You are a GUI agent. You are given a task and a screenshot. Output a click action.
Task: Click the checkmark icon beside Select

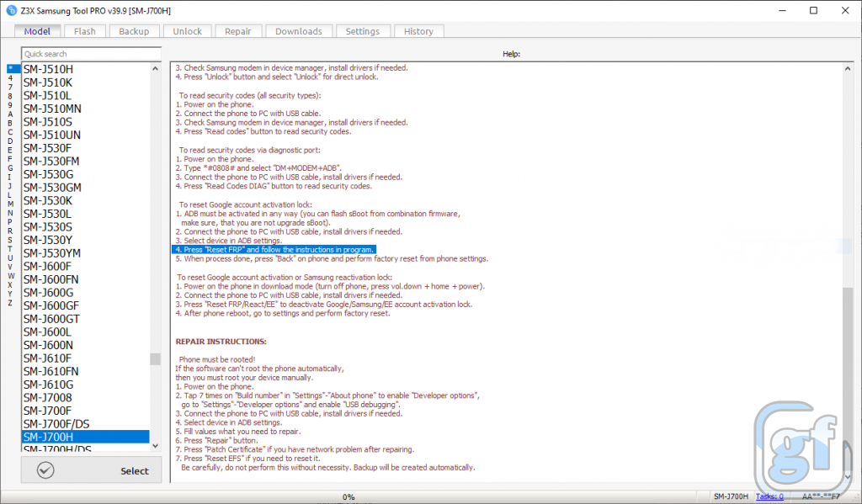tap(45, 470)
